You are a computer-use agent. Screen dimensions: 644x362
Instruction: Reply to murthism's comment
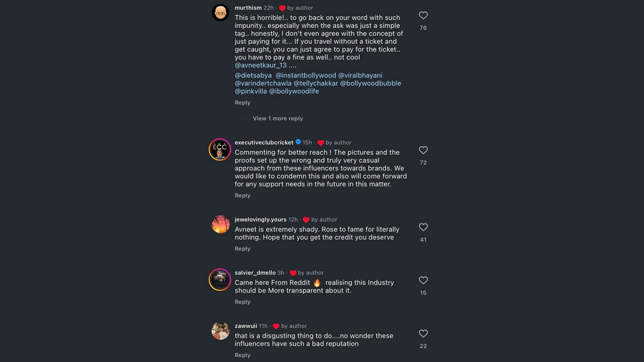click(x=243, y=102)
